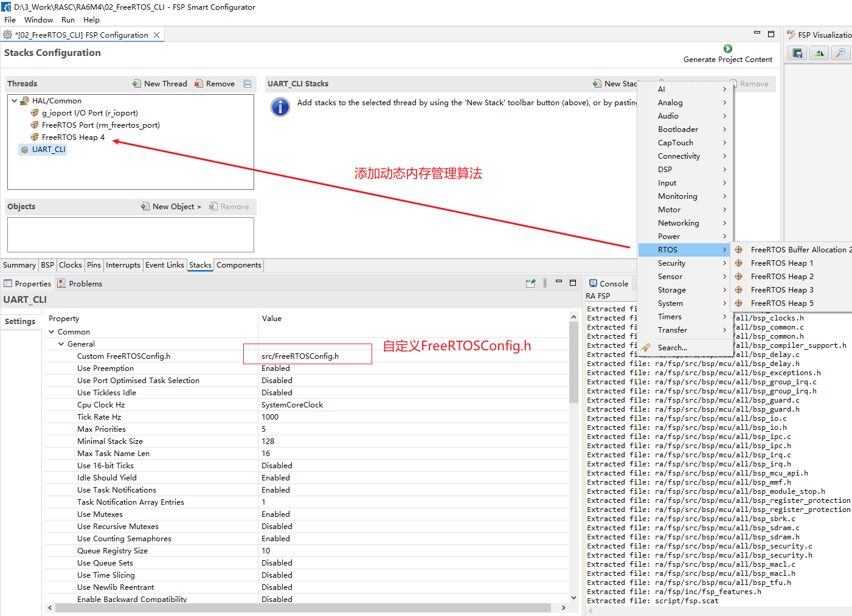Collapse the HAL/Common tree node
The image size is (852, 616).
(15, 101)
